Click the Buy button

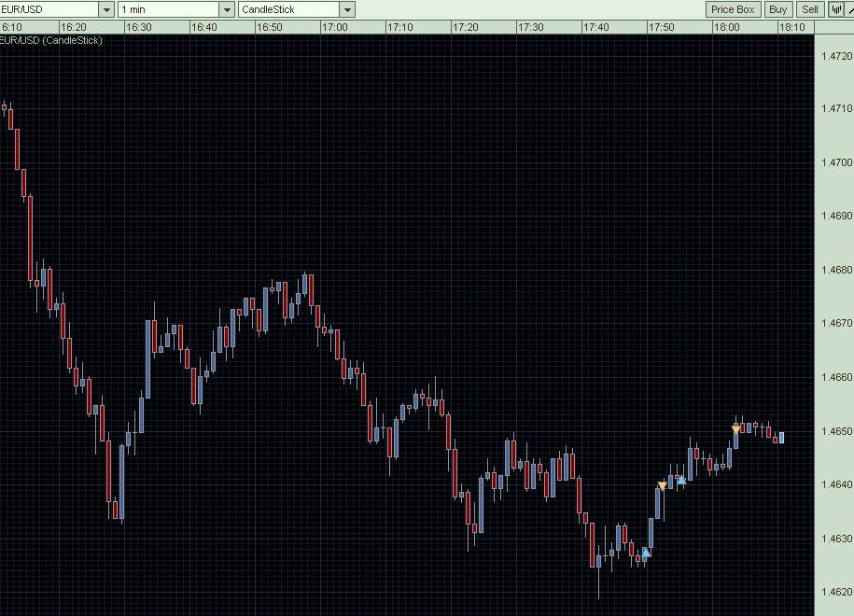[777, 9]
